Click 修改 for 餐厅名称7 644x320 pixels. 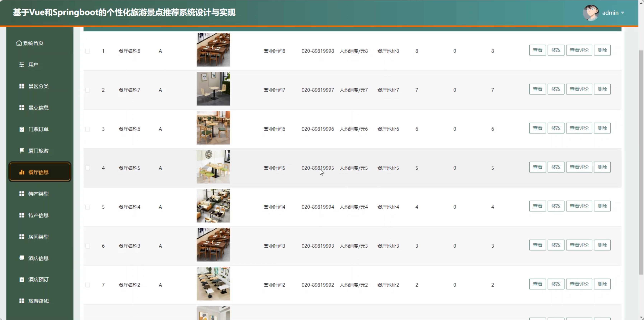556,89
